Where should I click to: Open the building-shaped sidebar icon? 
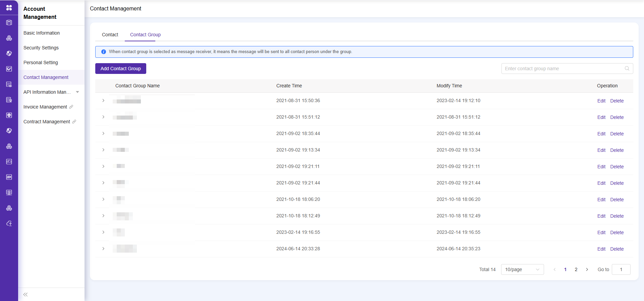(9, 23)
